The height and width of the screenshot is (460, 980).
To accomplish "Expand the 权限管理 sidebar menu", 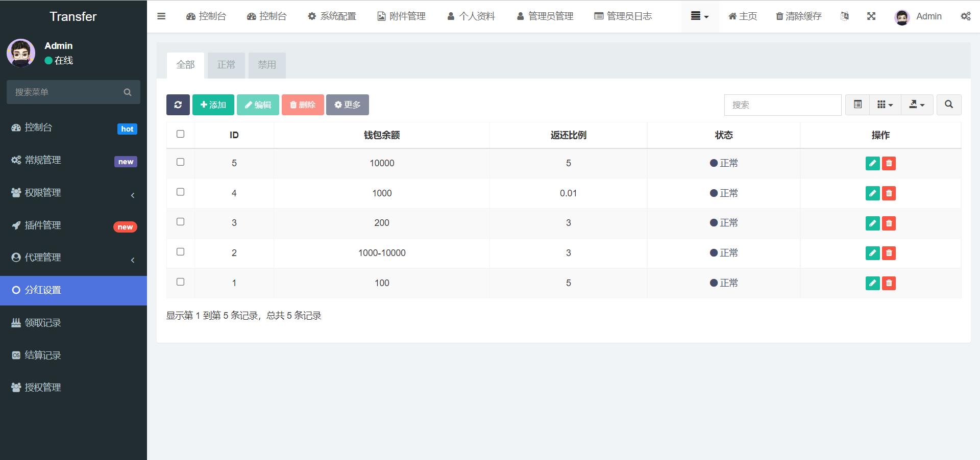I will (x=73, y=193).
